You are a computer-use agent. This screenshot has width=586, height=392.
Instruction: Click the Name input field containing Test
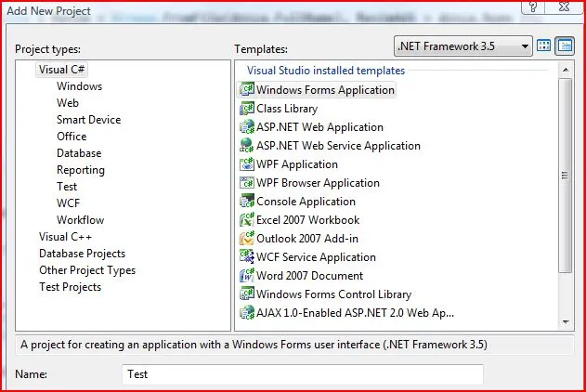303,374
